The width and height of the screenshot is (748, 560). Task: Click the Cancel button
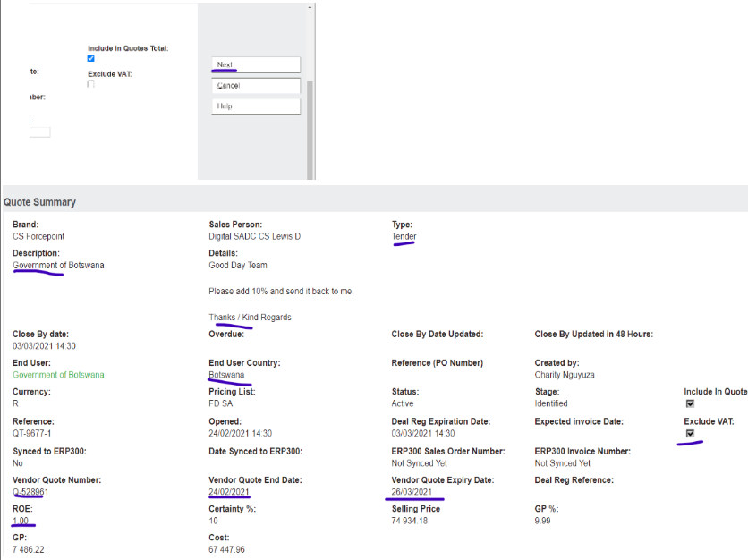(256, 86)
